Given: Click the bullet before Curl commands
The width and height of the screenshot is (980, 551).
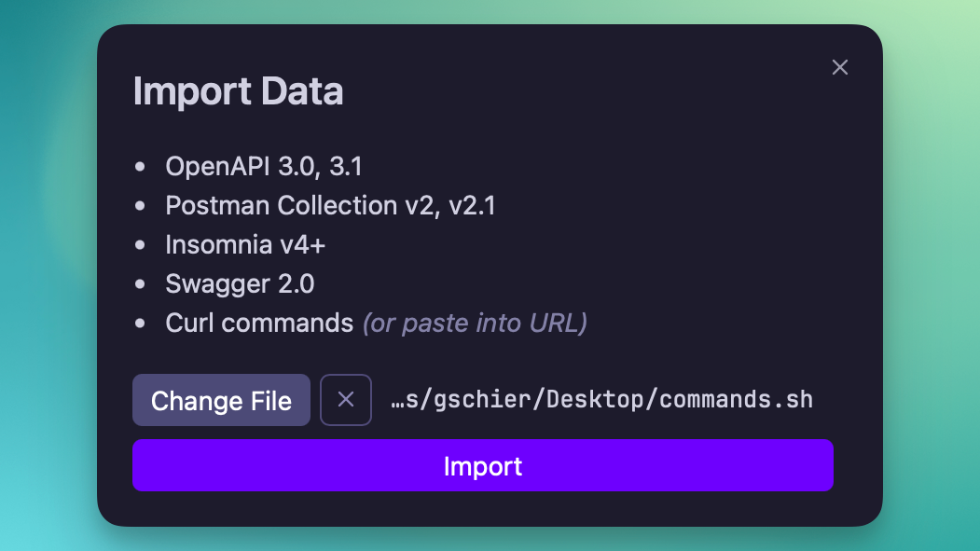Looking at the screenshot, I should pyautogui.click(x=141, y=324).
